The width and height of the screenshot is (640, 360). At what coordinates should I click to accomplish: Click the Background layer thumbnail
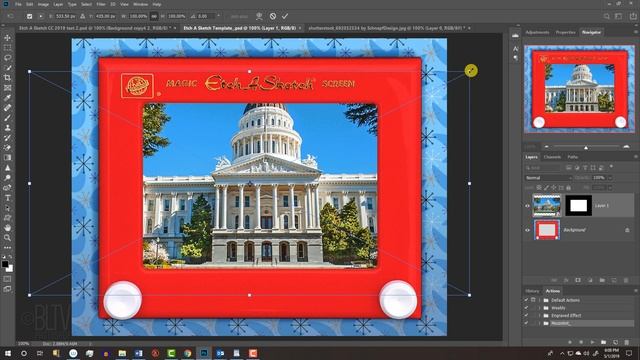tap(547, 230)
